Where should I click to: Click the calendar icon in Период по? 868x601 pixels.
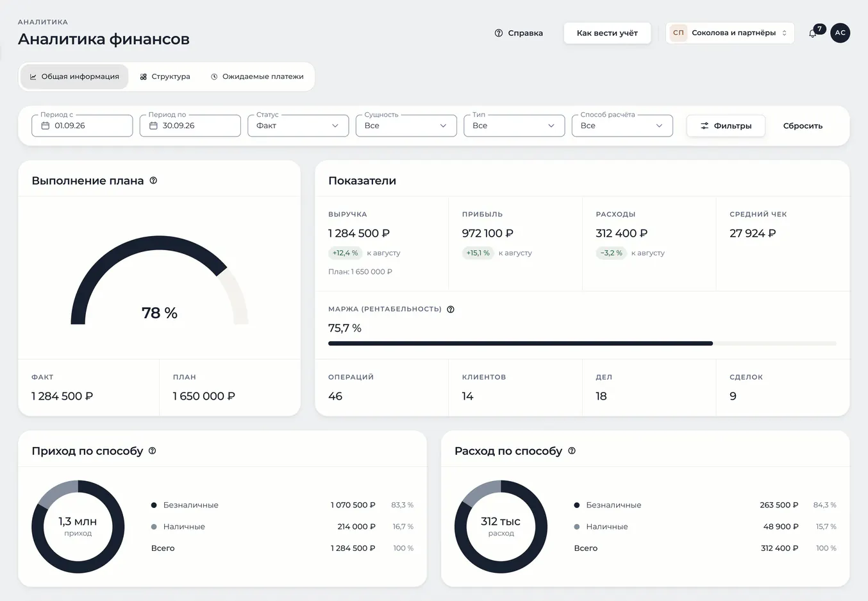pos(153,126)
